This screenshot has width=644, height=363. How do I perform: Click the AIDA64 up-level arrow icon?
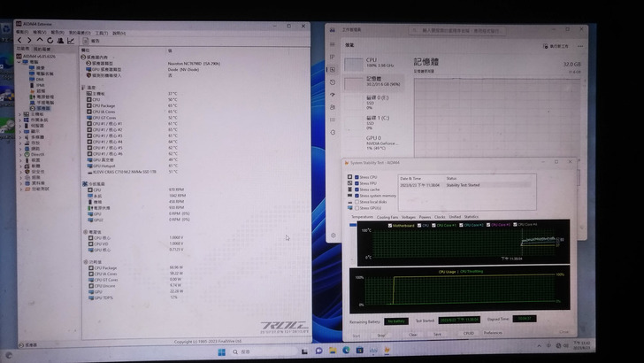40,40
